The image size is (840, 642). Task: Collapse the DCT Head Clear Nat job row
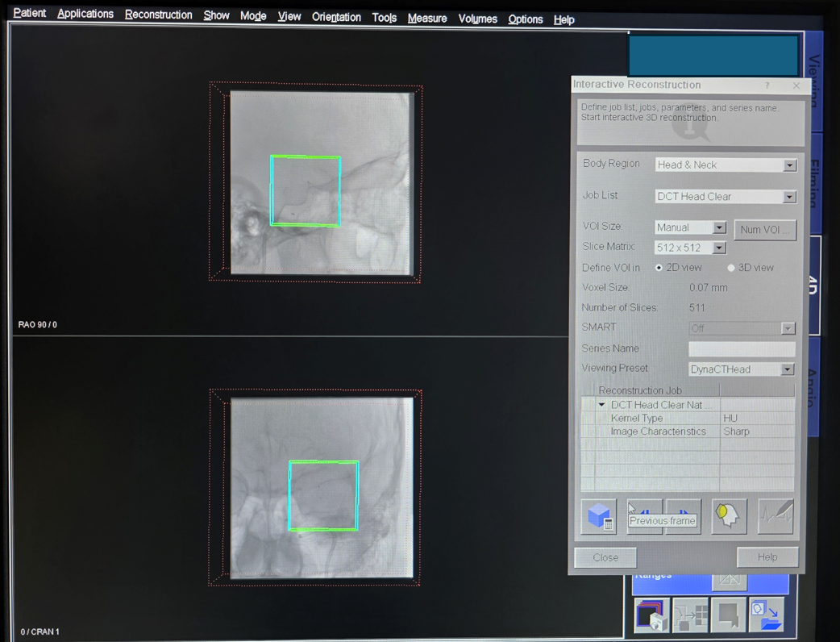point(601,405)
